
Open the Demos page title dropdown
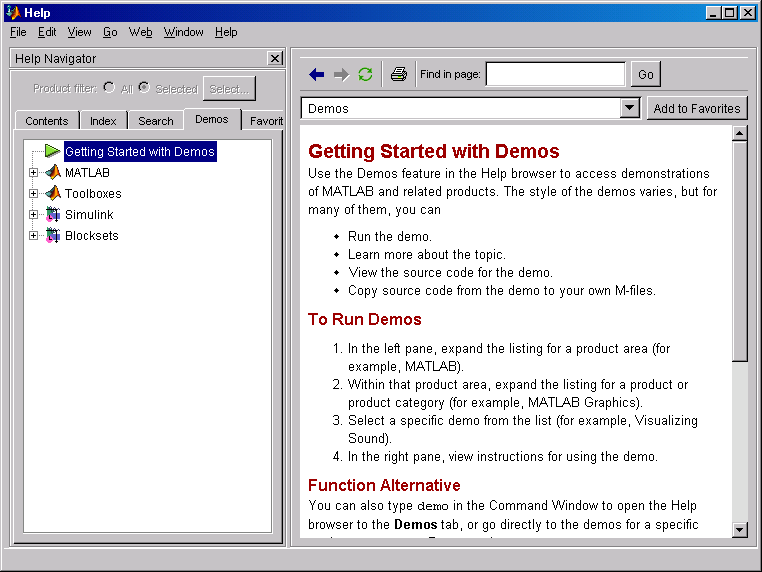[x=629, y=108]
